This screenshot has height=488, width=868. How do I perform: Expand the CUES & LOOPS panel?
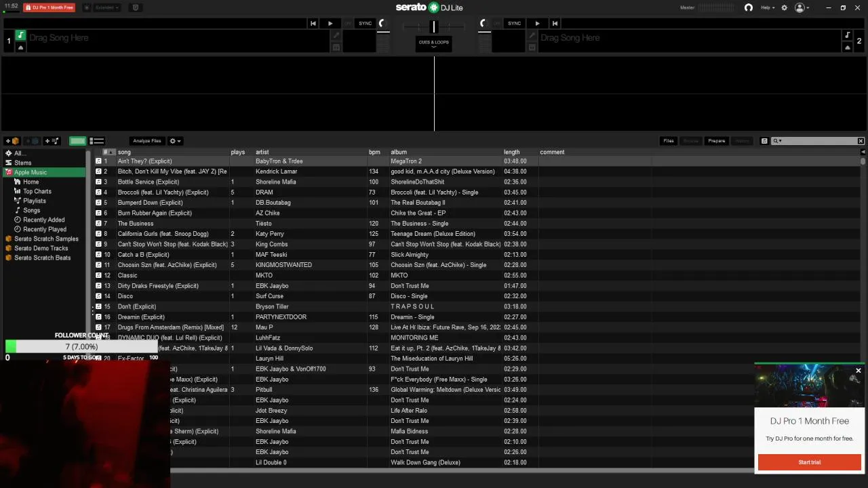(x=433, y=43)
